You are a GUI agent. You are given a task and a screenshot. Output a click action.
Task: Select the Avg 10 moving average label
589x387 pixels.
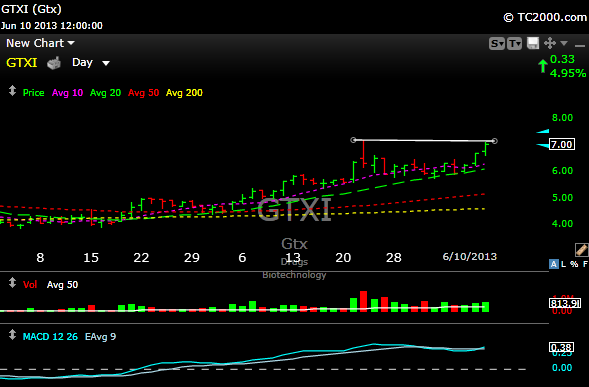point(67,93)
